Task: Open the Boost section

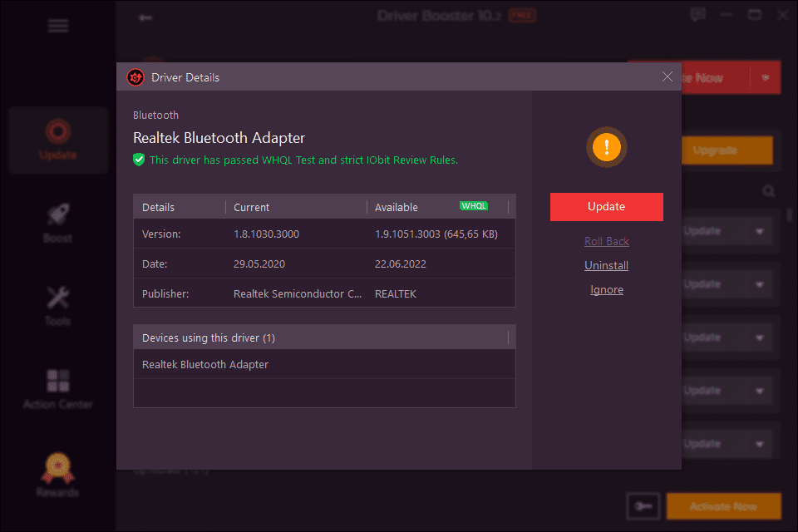Action: [x=57, y=222]
